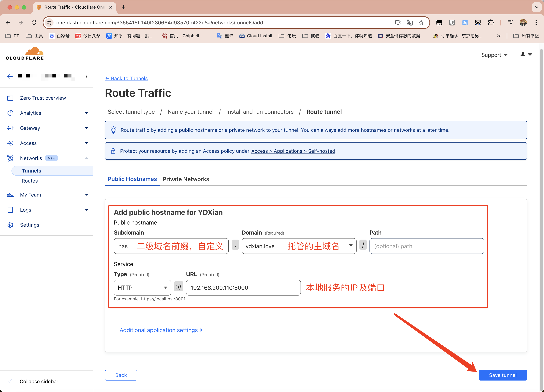Open the Domain dropdown
Screen dimensions: 544x392
pyautogui.click(x=299, y=246)
